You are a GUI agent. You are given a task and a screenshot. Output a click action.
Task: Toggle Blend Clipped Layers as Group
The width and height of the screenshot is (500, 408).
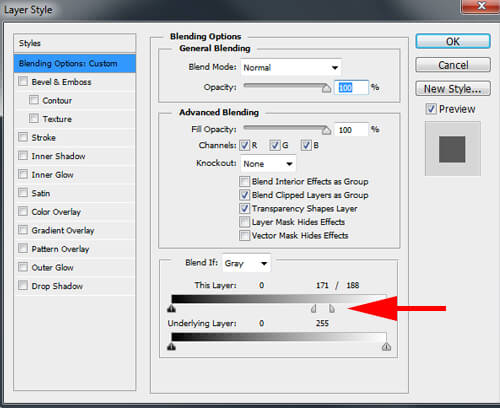[245, 195]
